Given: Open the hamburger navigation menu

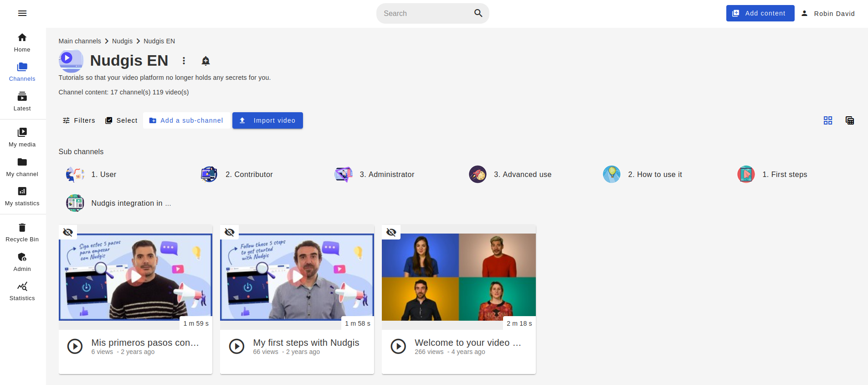Looking at the screenshot, I should (22, 13).
